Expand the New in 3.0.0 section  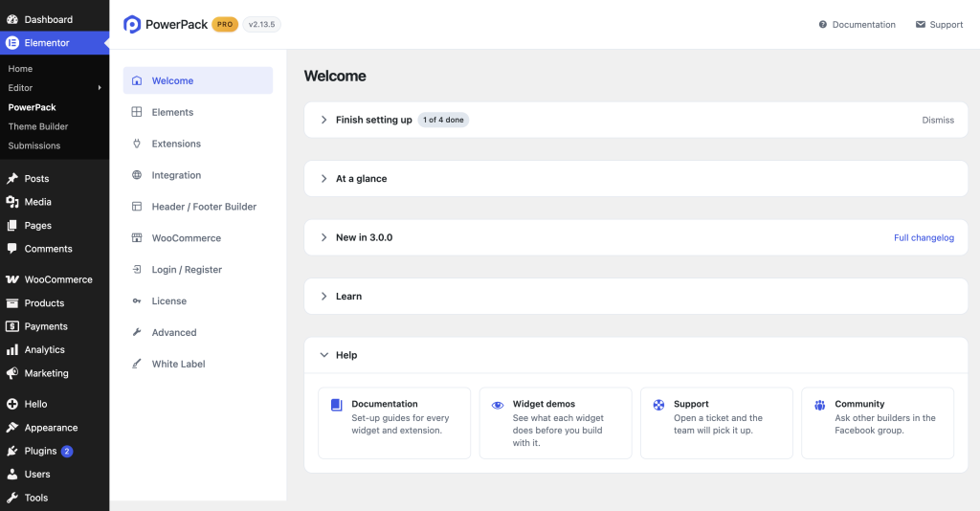pyautogui.click(x=323, y=237)
